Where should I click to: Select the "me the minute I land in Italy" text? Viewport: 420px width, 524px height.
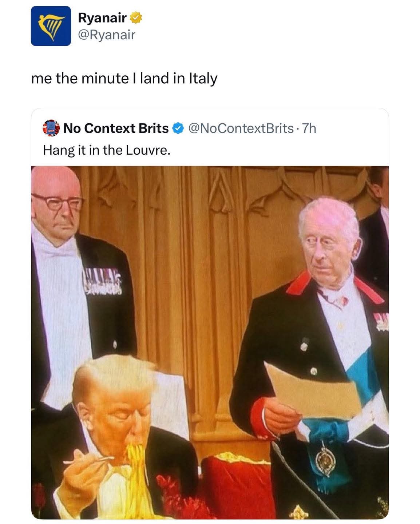124,78
